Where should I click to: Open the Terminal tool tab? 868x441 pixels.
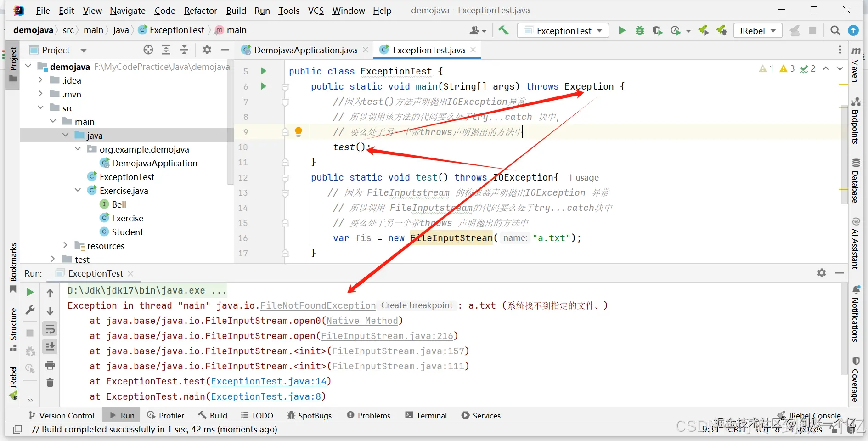click(426, 415)
